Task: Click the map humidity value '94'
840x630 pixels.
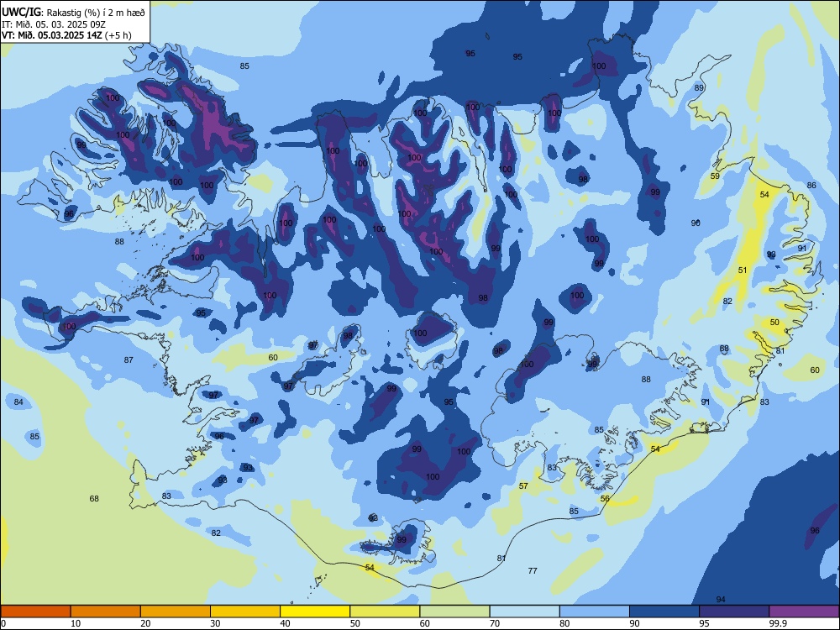Action: pyautogui.click(x=721, y=600)
